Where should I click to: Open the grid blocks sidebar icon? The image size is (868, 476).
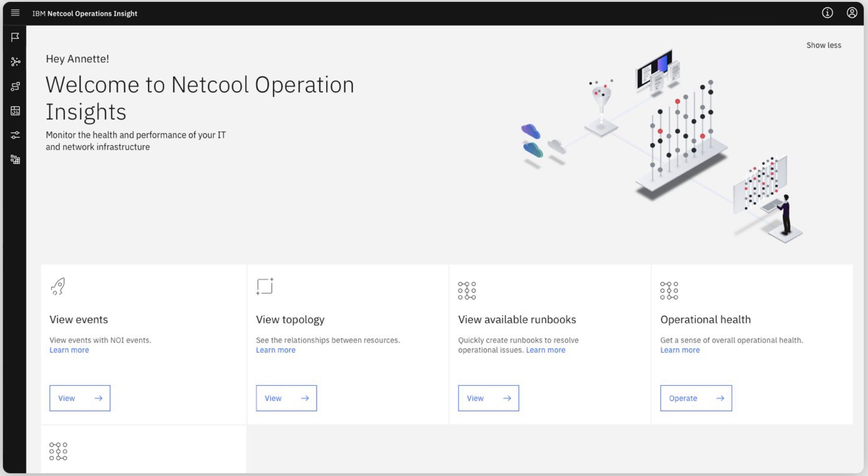(15, 159)
